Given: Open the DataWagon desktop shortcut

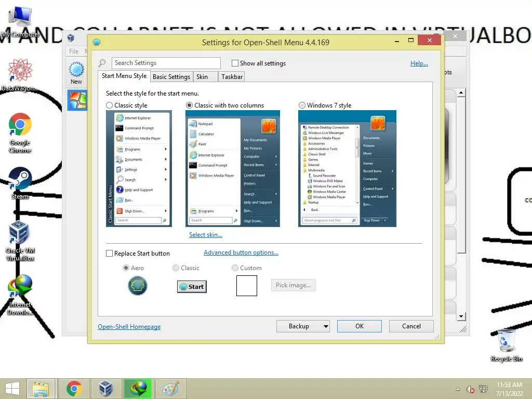Looking at the screenshot, I should [20, 75].
